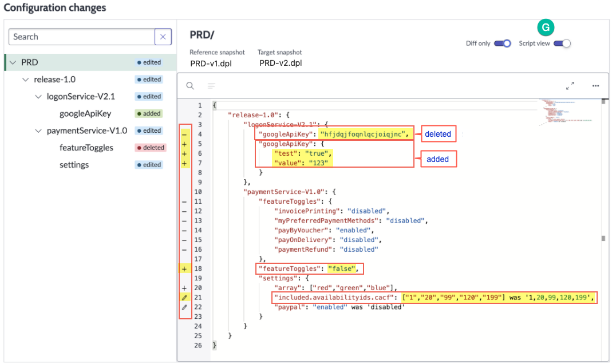The height and width of the screenshot is (364, 612).
Task: Click the plus diff marker on line 18
Action: [184, 269]
